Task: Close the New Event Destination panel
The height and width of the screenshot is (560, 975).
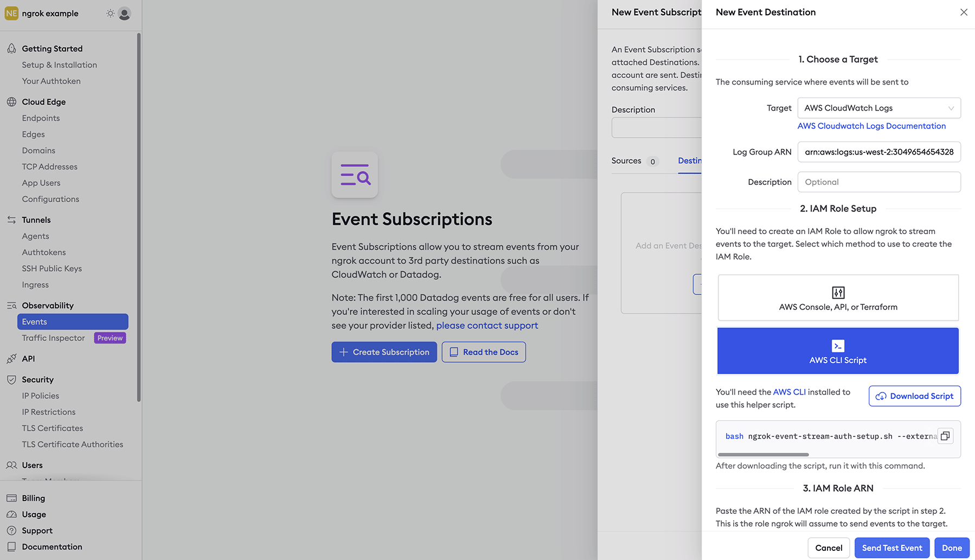Action: 963,12
